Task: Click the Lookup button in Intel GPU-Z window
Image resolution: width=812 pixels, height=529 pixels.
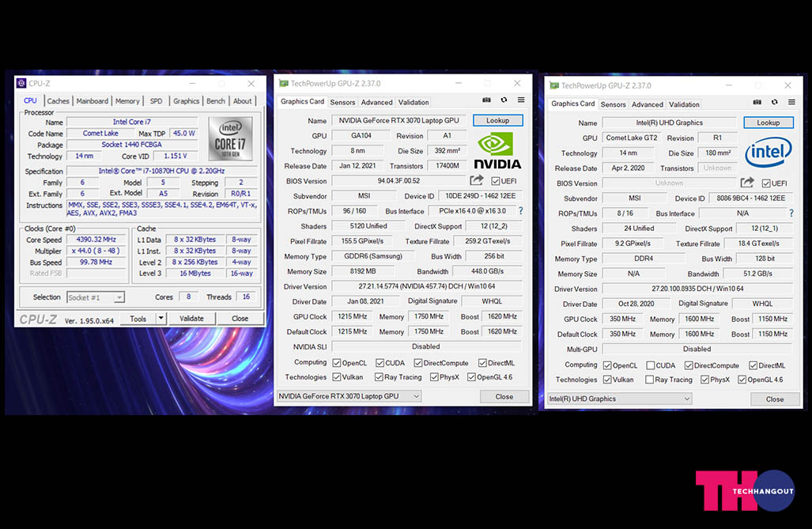Action: pyautogui.click(x=769, y=123)
